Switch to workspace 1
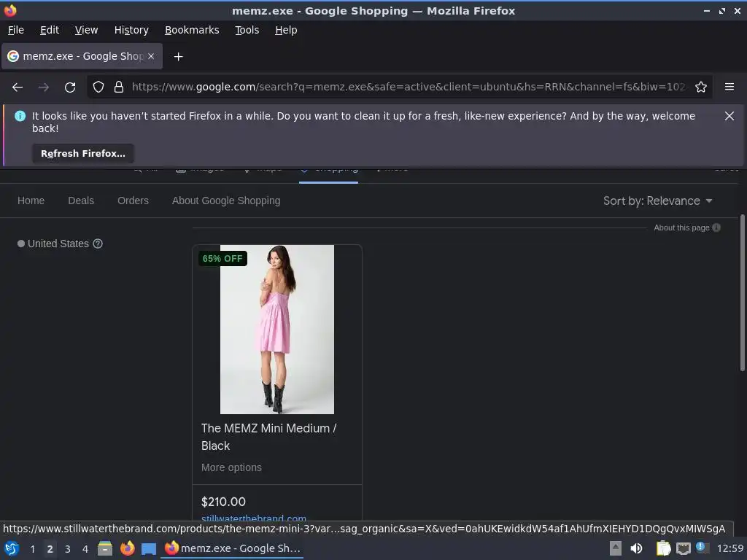 (32, 548)
